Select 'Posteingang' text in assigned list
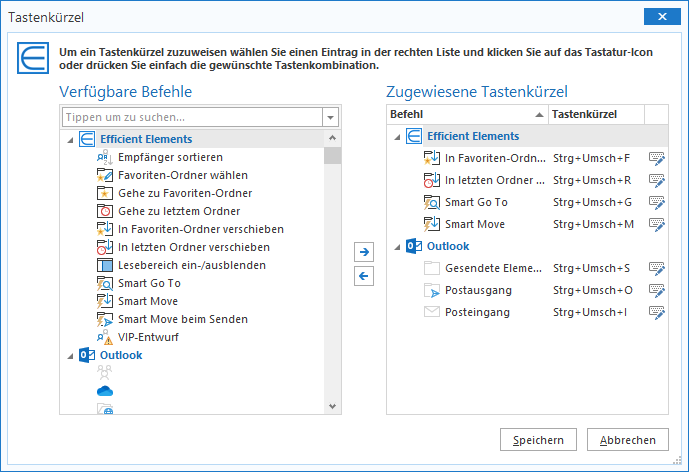The height and width of the screenshot is (472, 689). [478, 312]
